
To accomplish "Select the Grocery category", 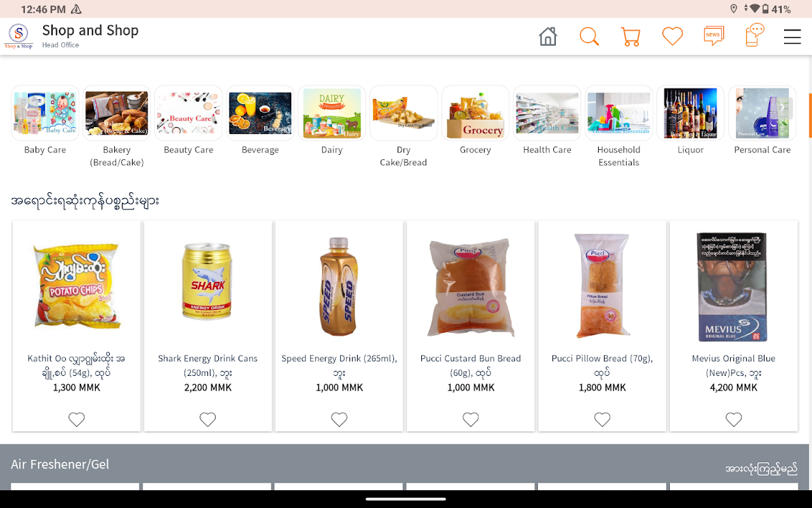I will click(x=475, y=121).
